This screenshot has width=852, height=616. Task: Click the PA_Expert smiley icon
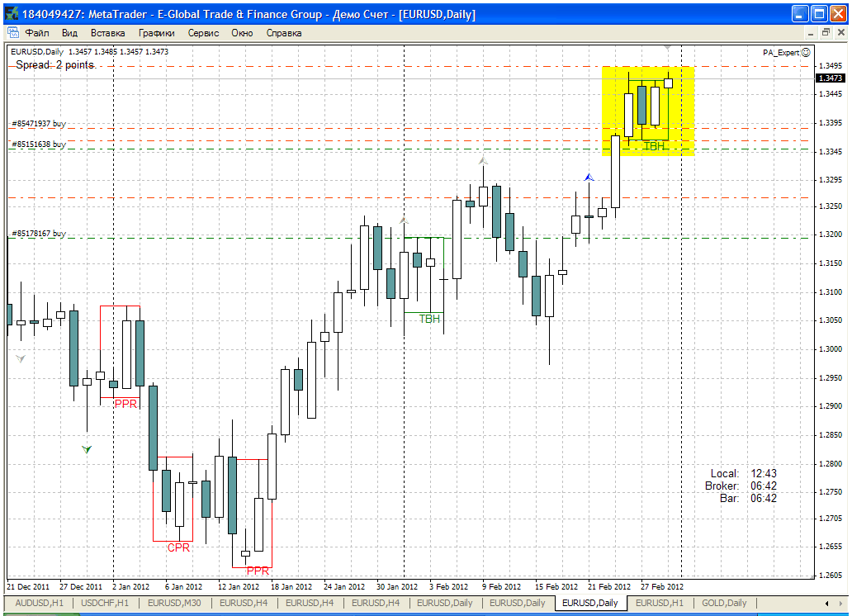click(807, 52)
